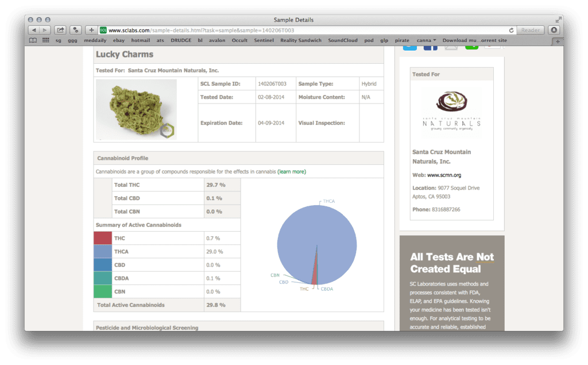
Task: Enter full screen with the corner arrows icon
Action: 559,20
